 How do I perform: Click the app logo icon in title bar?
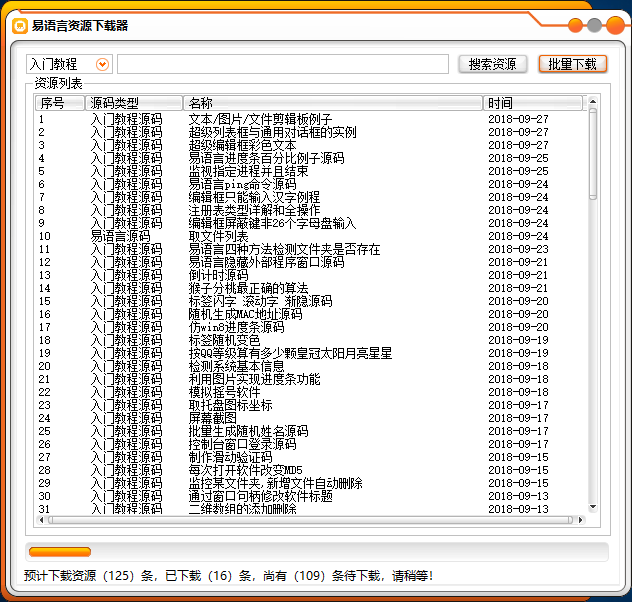point(19,26)
